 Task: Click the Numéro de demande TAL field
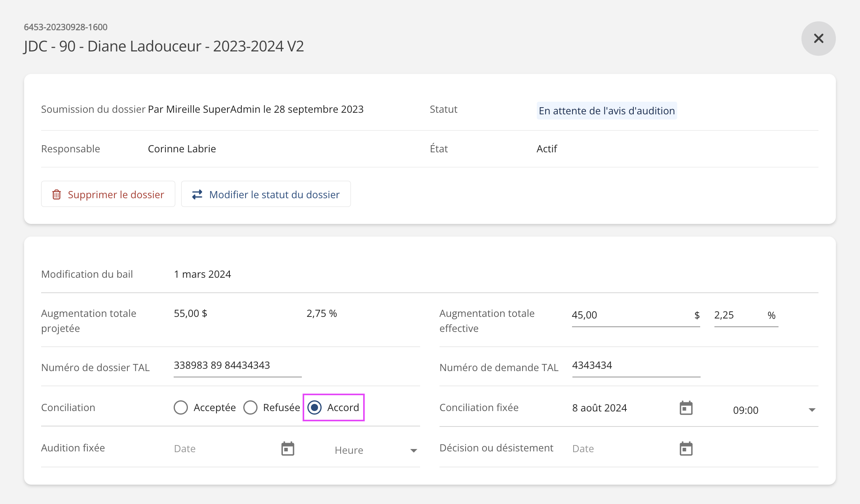coord(635,365)
